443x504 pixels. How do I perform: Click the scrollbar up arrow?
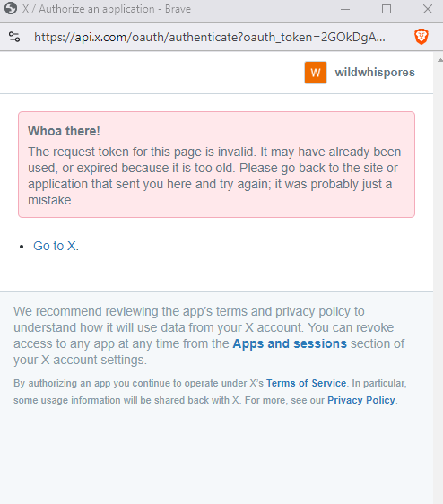pyautogui.click(x=439, y=60)
